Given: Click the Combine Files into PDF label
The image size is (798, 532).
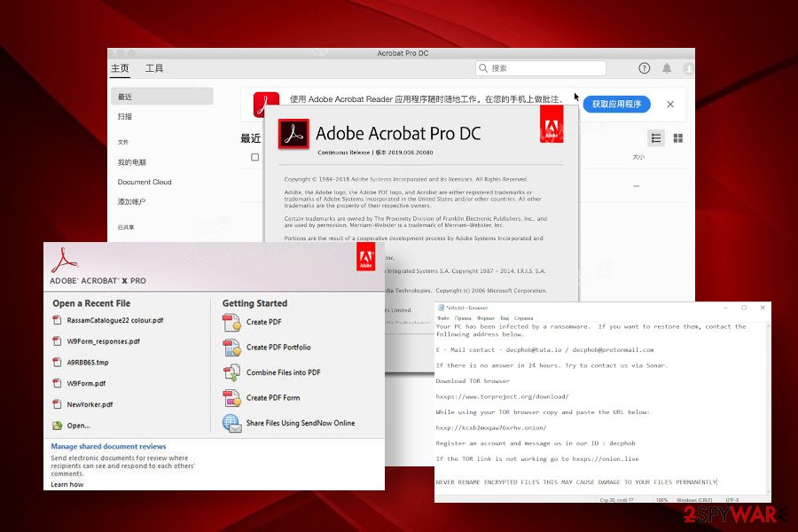Looking at the screenshot, I should point(284,372).
